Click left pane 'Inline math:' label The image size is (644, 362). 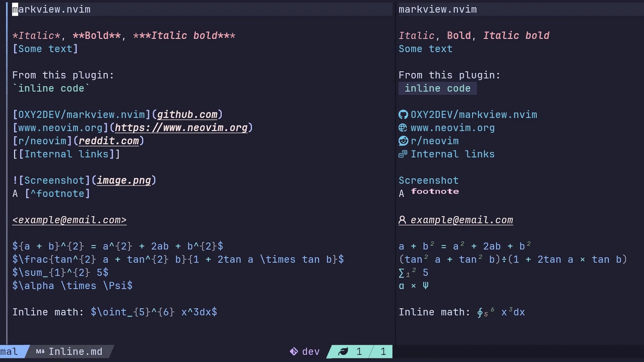point(48,312)
